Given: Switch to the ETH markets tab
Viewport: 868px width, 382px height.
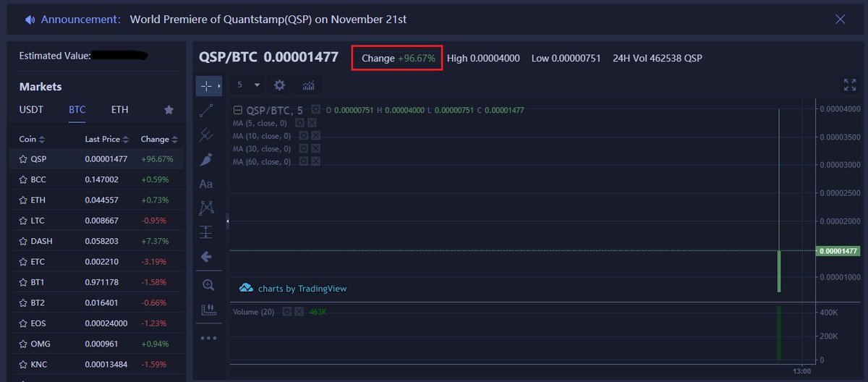Looking at the screenshot, I should coord(120,110).
